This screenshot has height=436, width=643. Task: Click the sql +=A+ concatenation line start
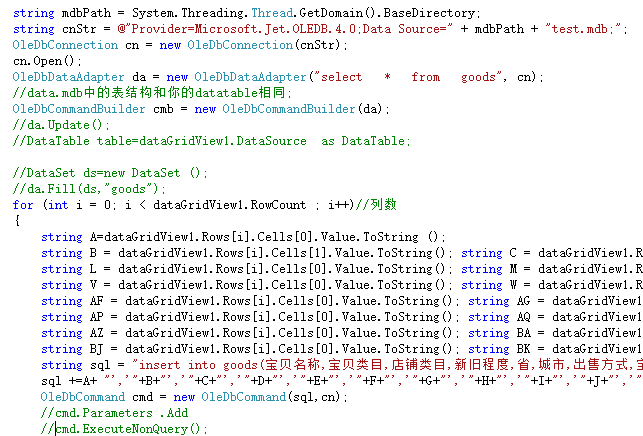point(69,381)
